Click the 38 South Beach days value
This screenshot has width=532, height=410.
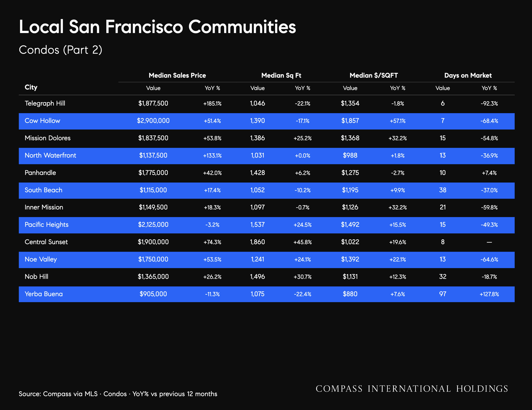443,190
